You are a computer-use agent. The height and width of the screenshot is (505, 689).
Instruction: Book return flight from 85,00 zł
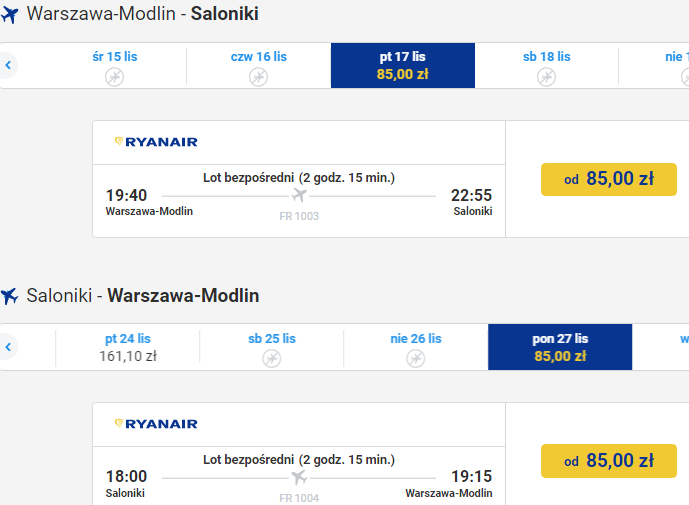[x=609, y=461]
